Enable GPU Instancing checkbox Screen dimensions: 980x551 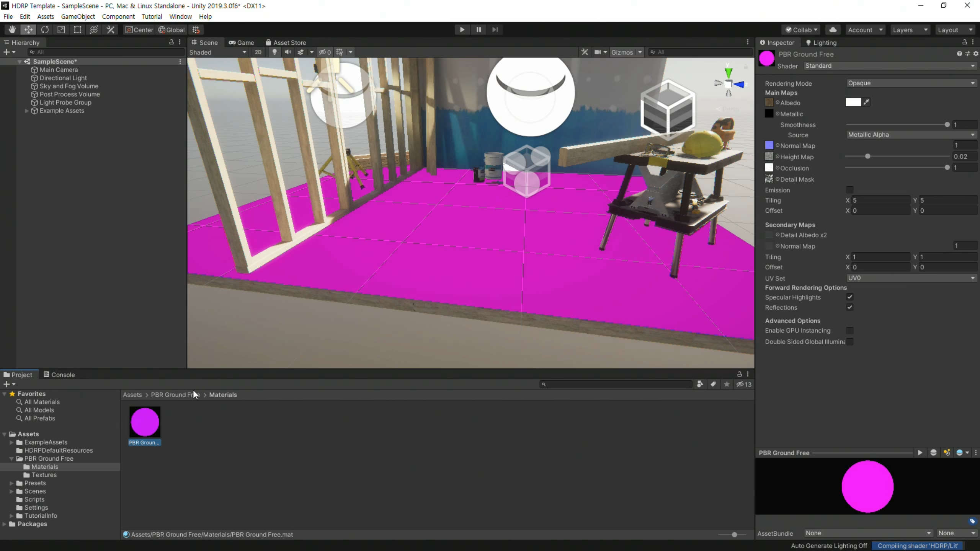[849, 330]
